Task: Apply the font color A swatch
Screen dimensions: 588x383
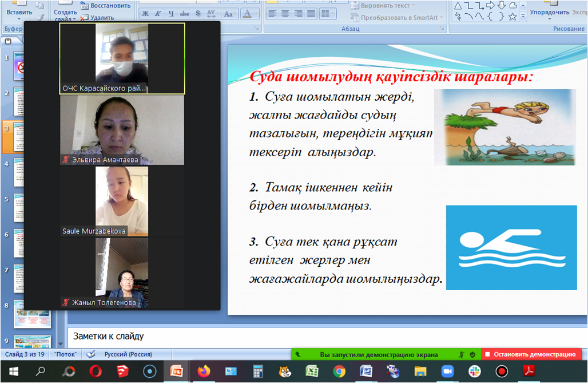Action: pyautogui.click(x=247, y=13)
